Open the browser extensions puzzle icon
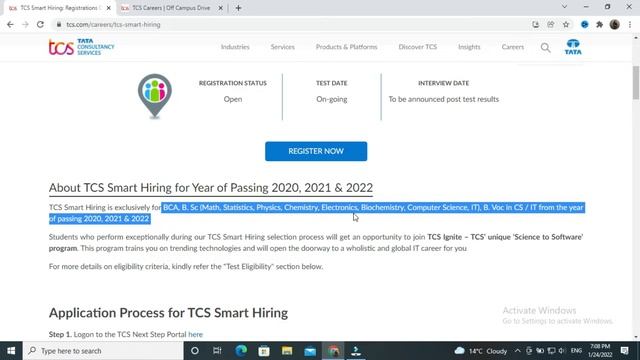The height and width of the screenshot is (360, 640). [x=599, y=24]
